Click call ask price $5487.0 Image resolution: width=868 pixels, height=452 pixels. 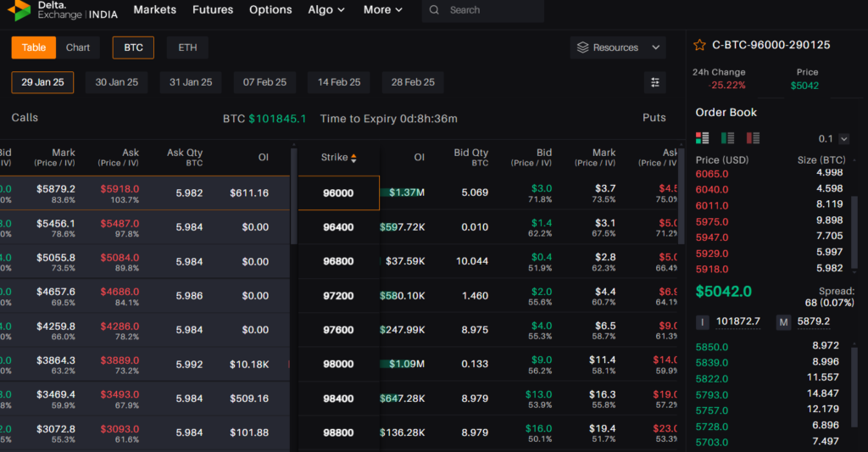click(120, 223)
